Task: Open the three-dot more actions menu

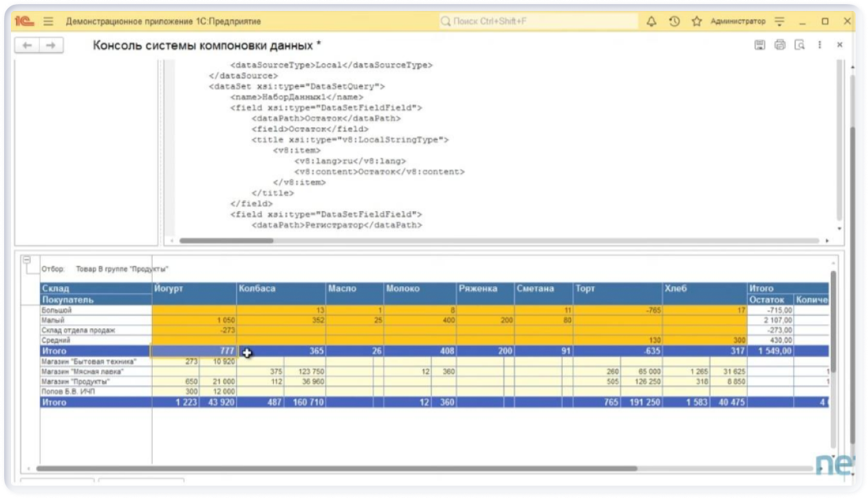Action: (819, 45)
